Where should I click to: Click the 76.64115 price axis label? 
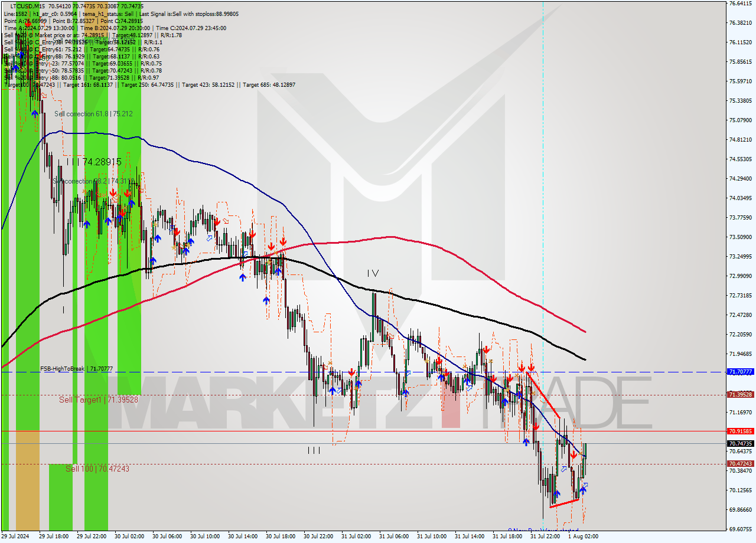click(741, 4)
